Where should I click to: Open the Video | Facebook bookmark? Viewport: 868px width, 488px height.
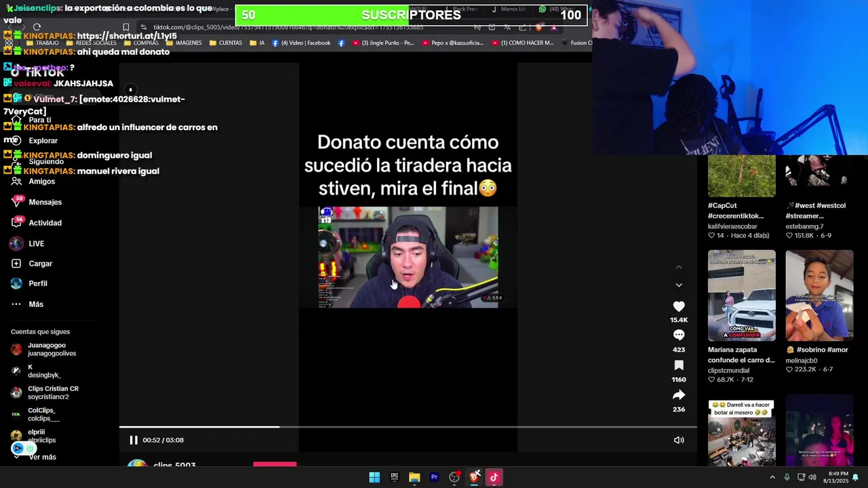301,43
